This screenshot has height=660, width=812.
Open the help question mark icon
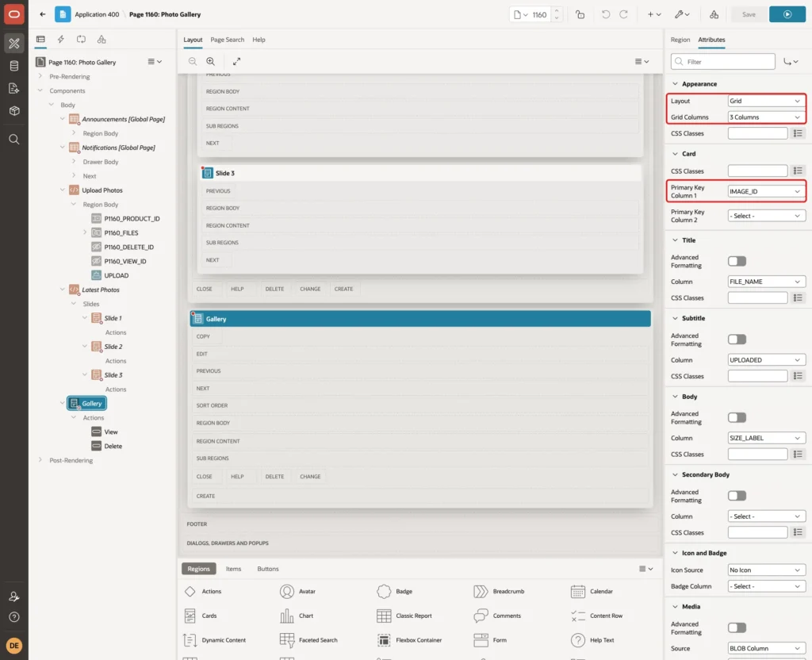tap(14, 617)
